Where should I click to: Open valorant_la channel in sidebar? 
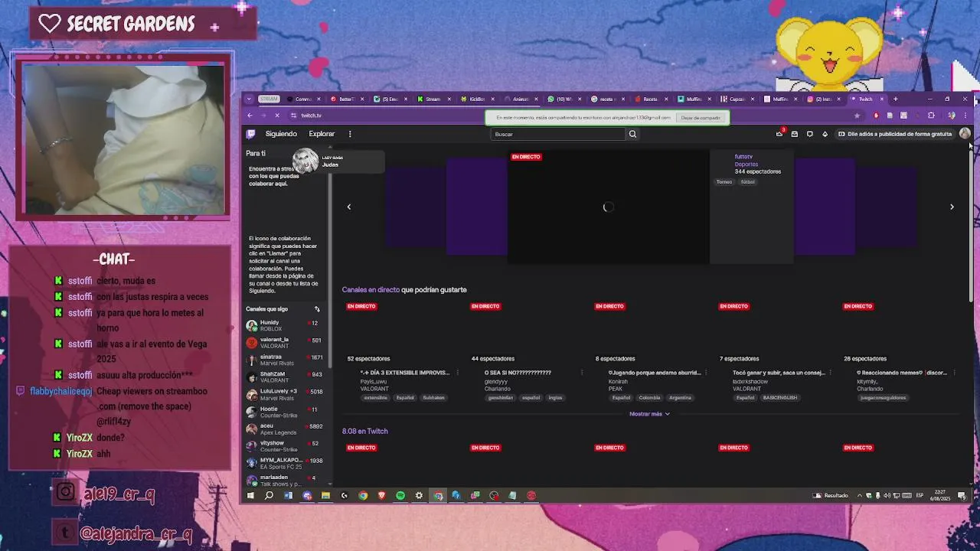pos(283,342)
